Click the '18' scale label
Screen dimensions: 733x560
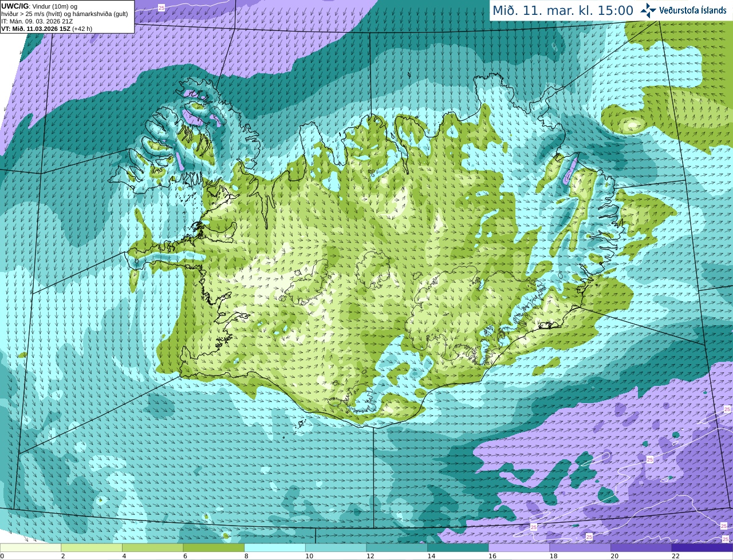pos(554,556)
